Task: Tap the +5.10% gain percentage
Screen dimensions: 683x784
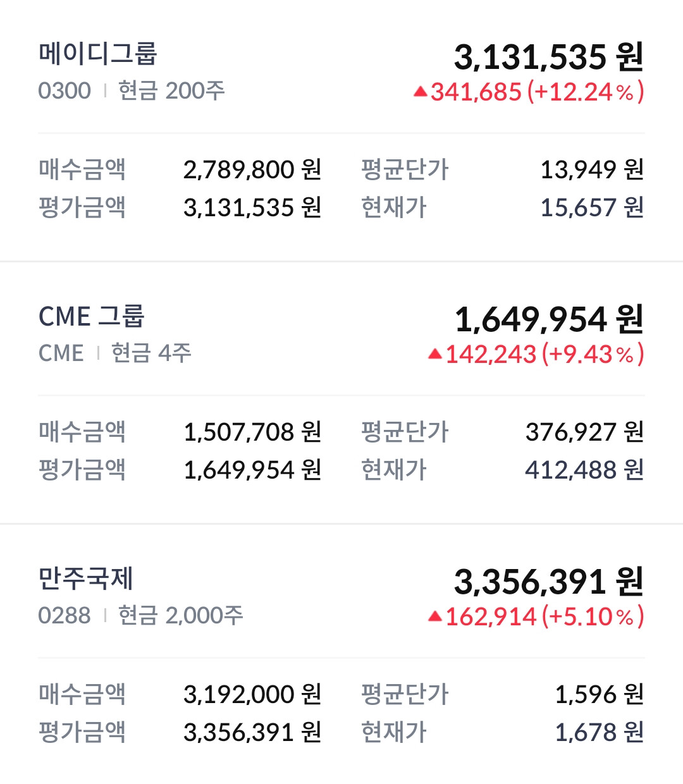Action: pos(593,616)
